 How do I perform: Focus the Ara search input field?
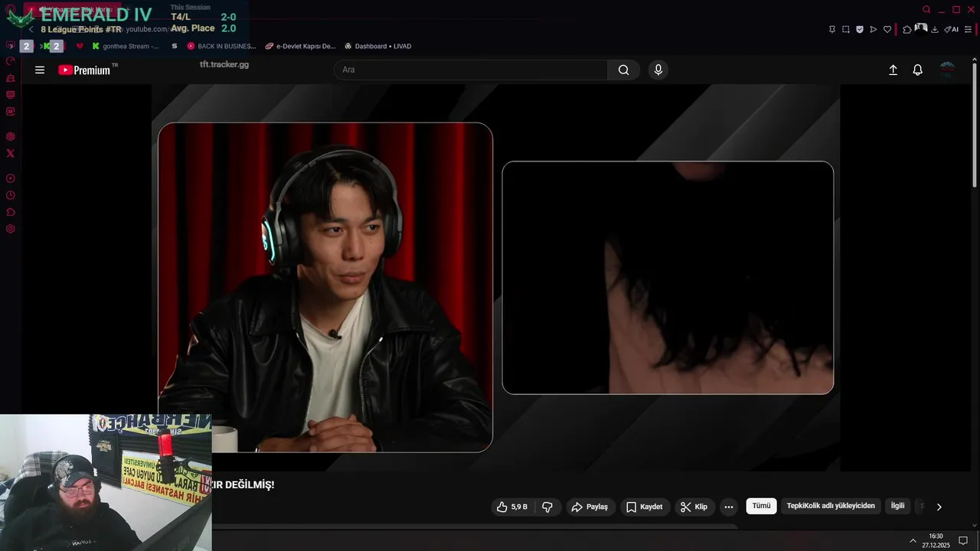[471, 70]
